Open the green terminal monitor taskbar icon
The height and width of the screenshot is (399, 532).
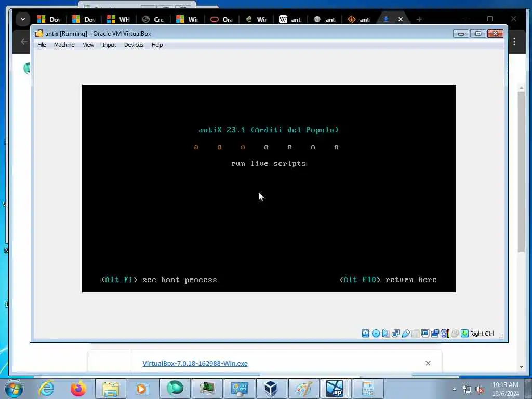pyautogui.click(x=207, y=389)
